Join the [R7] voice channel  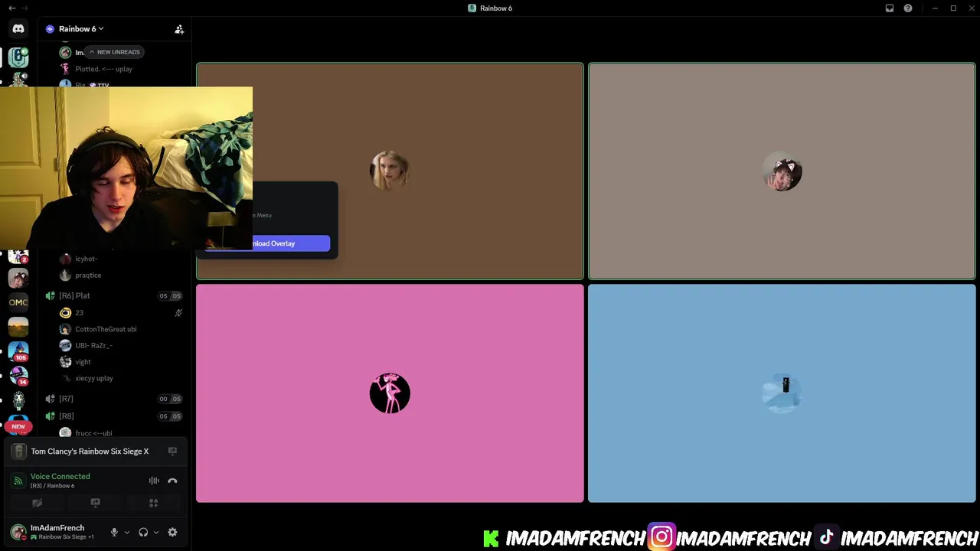66,399
